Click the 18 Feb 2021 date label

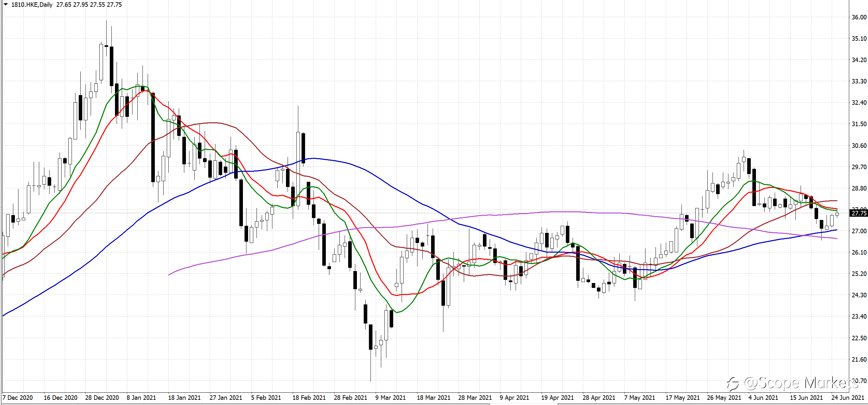(309, 398)
